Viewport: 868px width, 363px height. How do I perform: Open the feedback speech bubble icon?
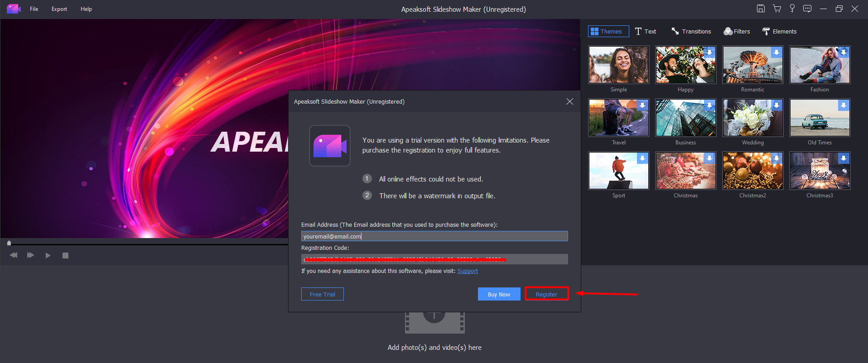(x=807, y=9)
